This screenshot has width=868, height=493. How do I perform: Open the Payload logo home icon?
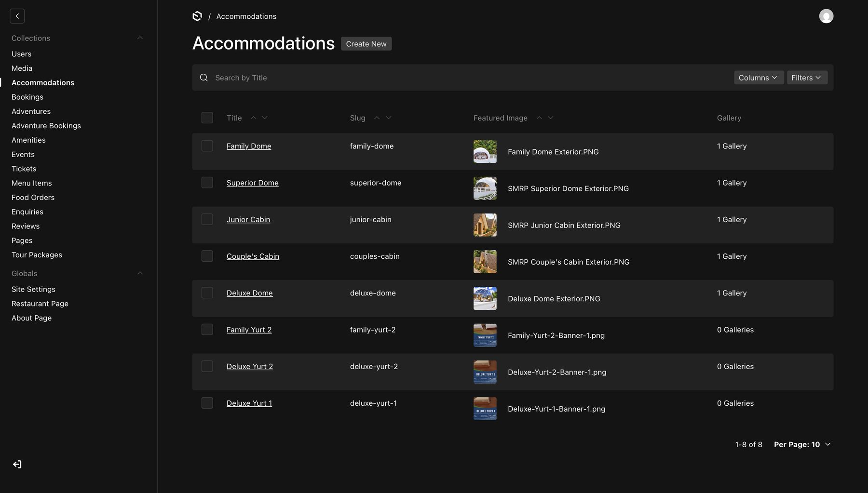tap(197, 16)
